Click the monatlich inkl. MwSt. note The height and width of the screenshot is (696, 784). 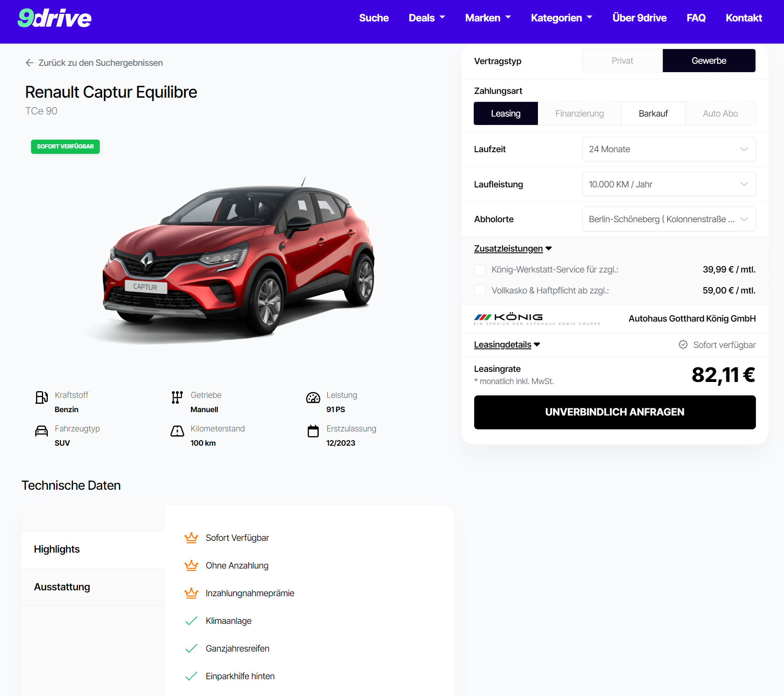514,382
